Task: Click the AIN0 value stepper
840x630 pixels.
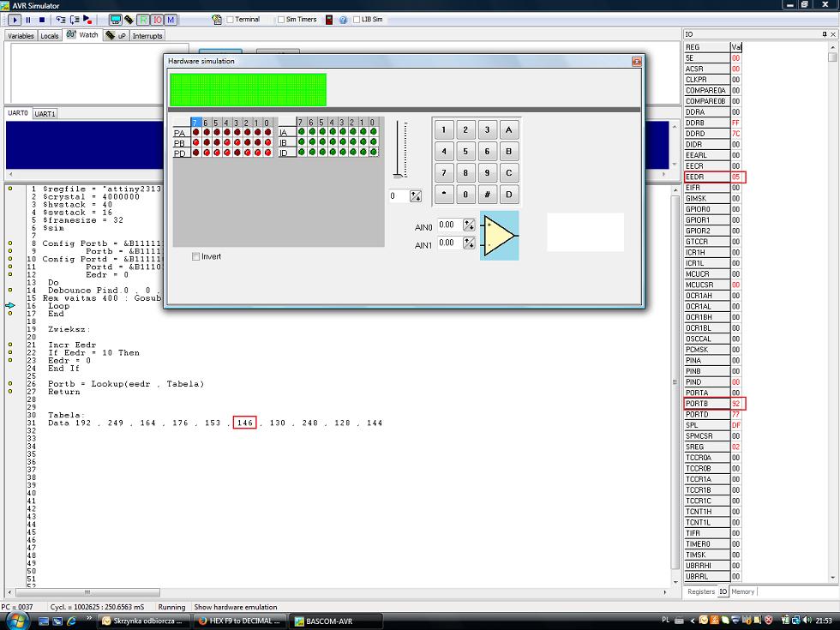Action: 470,225
